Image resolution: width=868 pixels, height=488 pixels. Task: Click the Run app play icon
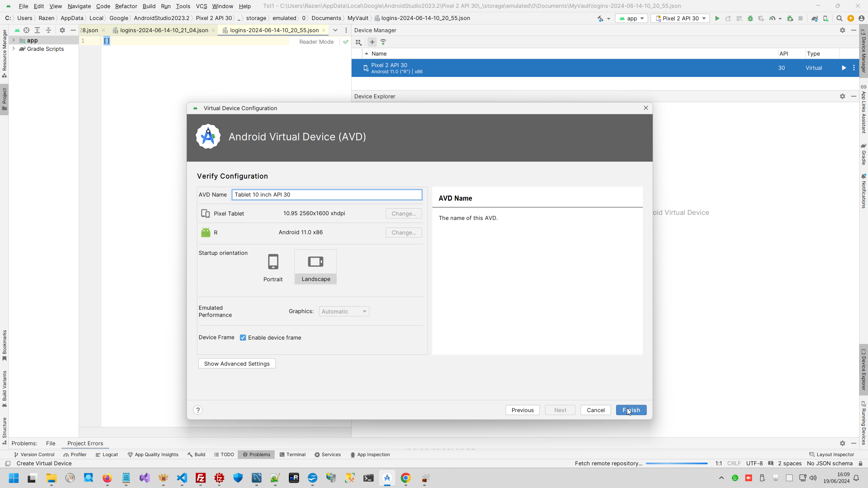click(717, 18)
